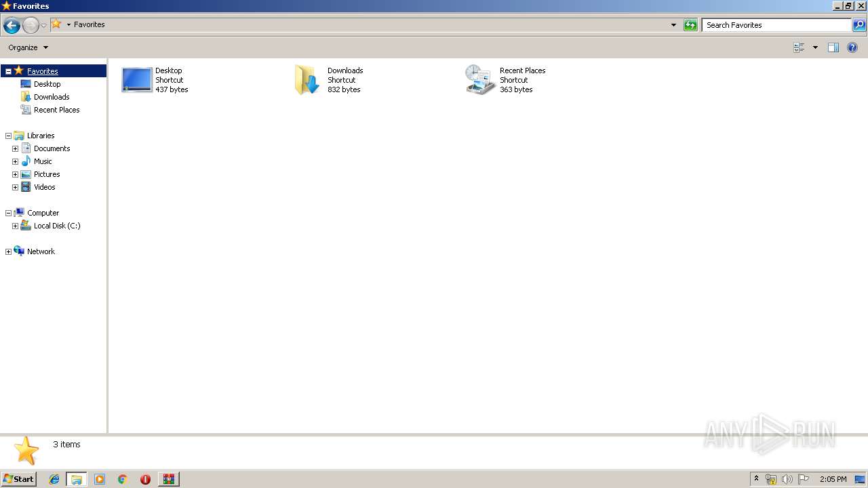Collapse the Computer tree node
The height and width of the screenshot is (488, 868).
8,213
